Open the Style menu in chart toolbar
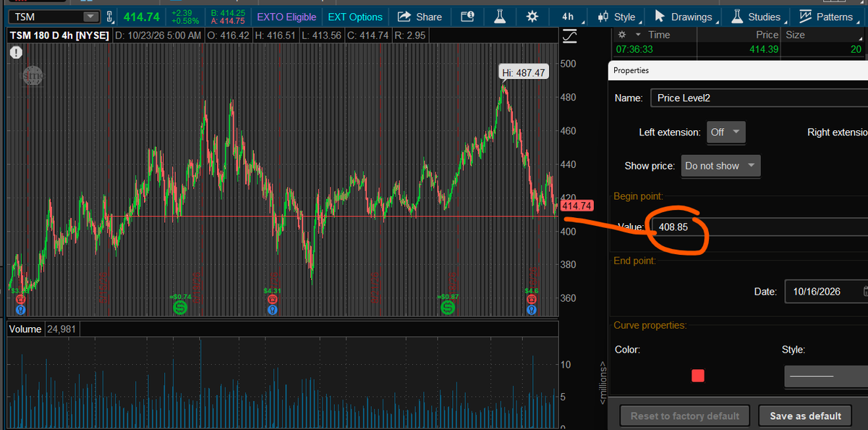The width and height of the screenshot is (868, 430). [x=617, y=17]
